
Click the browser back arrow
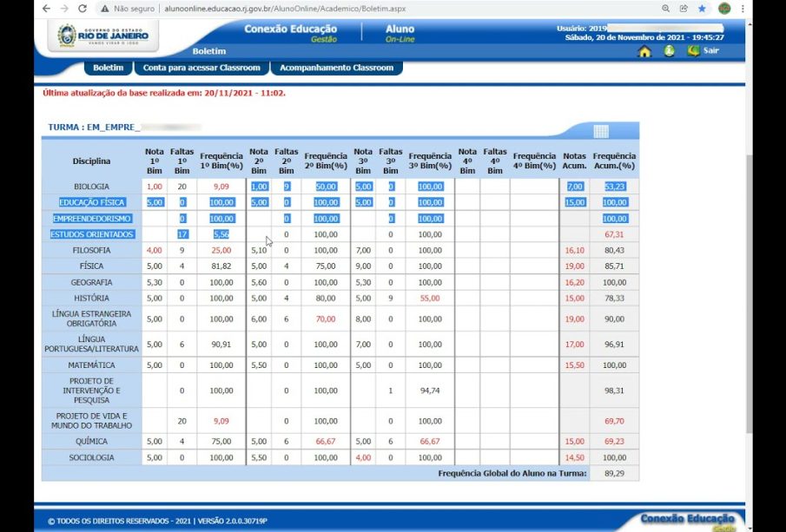(45, 8)
